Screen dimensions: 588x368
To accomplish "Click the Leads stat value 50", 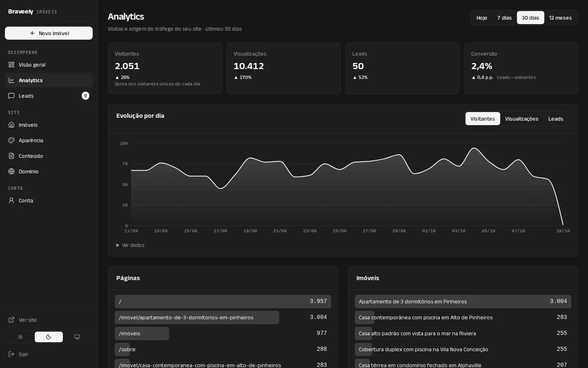I will point(358,66).
